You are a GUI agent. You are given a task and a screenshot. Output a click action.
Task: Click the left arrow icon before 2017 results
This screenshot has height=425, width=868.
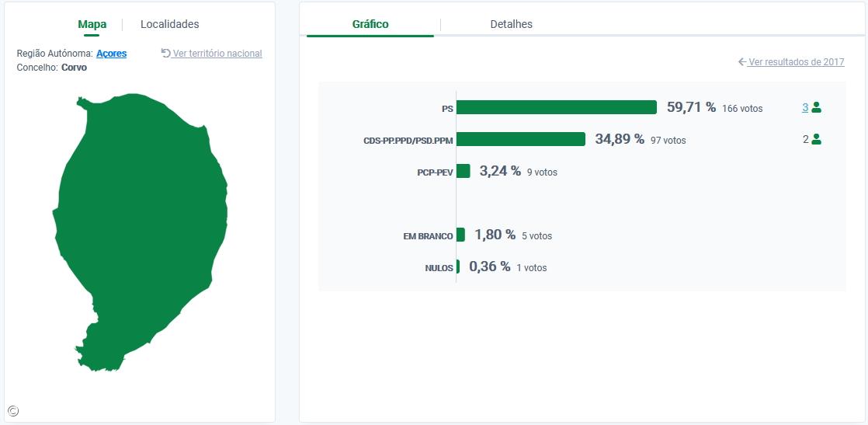pos(742,62)
